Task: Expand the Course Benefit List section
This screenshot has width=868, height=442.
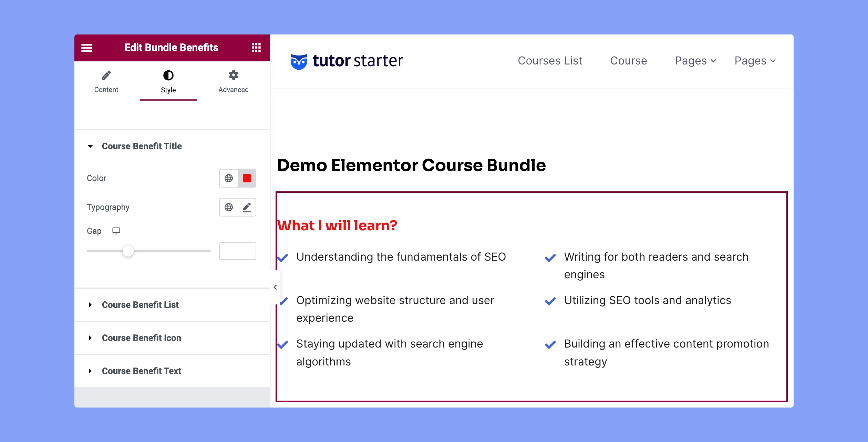Action: pyautogui.click(x=140, y=304)
